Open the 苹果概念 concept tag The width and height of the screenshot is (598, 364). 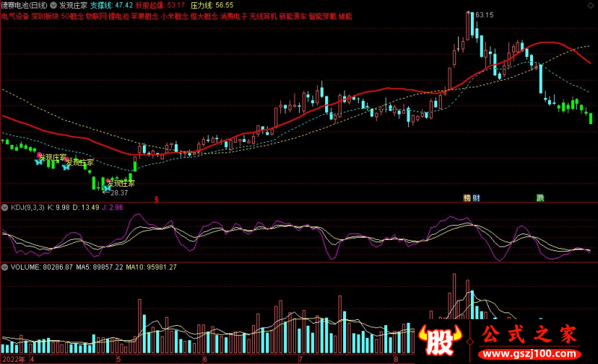point(145,16)
